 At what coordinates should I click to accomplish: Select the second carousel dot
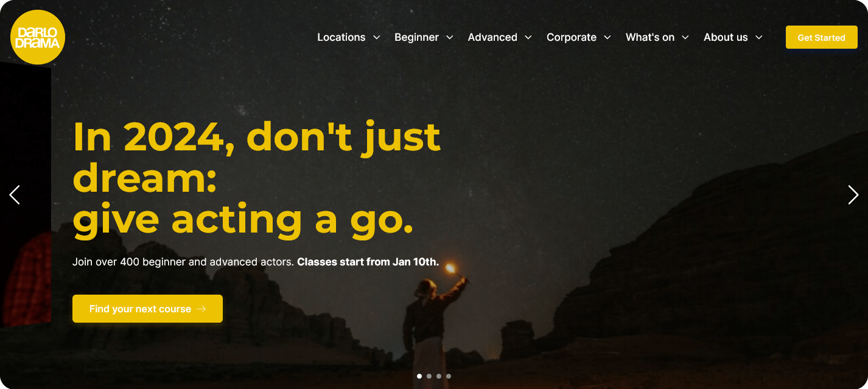click(429, 376)
